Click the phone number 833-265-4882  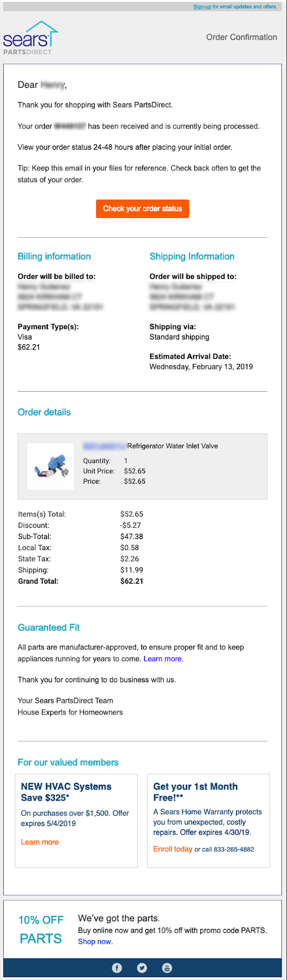tap(234, 849)
